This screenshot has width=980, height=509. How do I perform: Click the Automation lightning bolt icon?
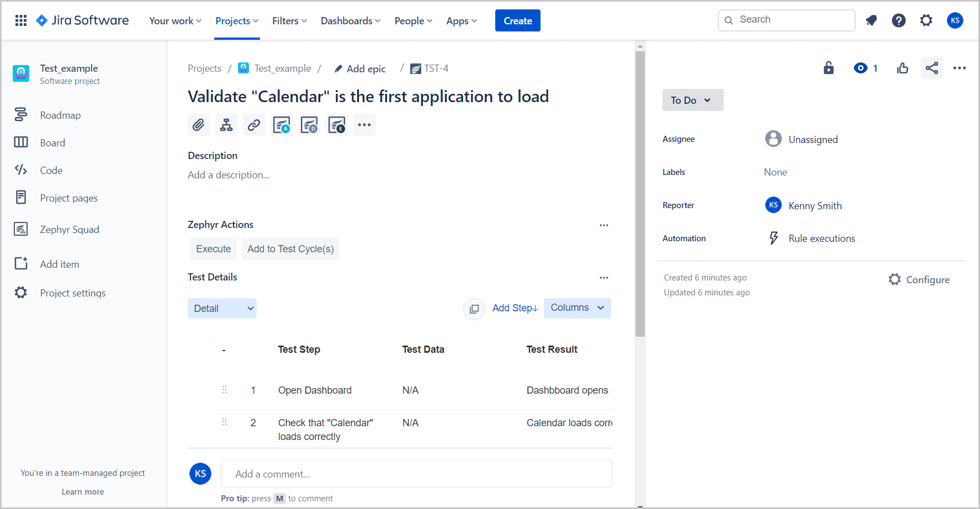tap(774, 238)
